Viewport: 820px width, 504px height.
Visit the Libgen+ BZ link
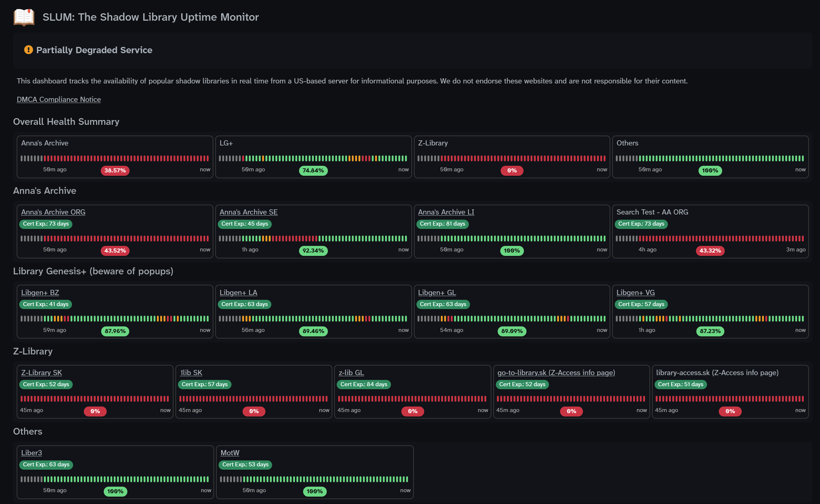(x=40, y=292)
